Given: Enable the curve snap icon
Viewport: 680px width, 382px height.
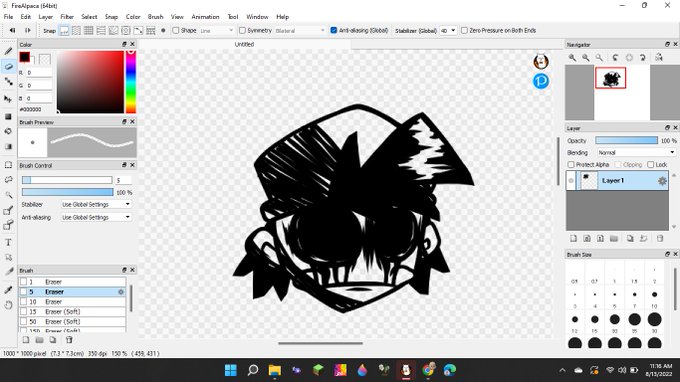Looking at the screenshot, I should pos(138,30).
